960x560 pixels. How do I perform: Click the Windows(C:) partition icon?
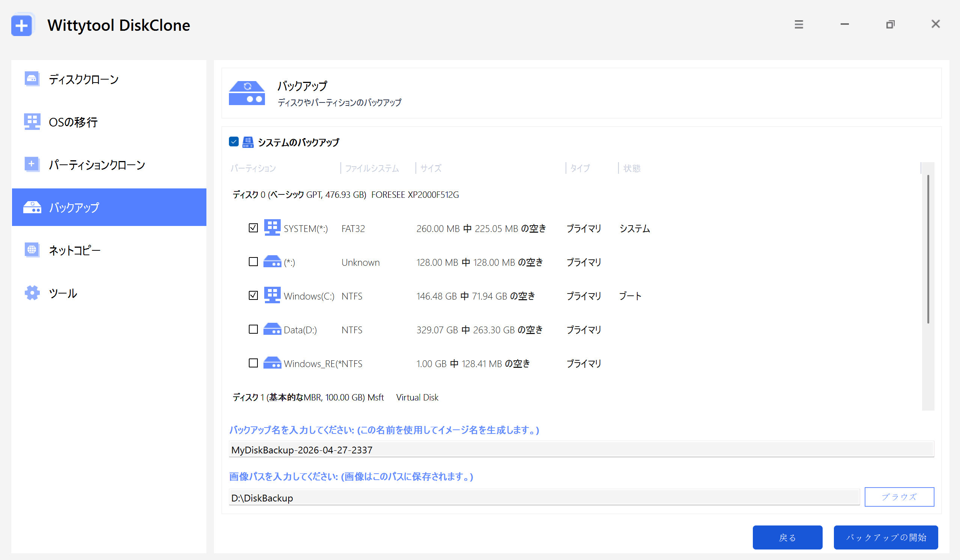(x=272, y=295)
